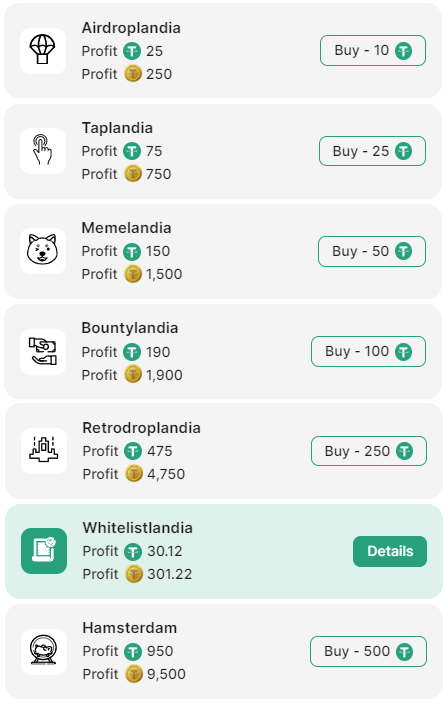This screenshot has height=702, width=445.
Task: Buy Retrodroplandia for 250
Action: [369, 451]
